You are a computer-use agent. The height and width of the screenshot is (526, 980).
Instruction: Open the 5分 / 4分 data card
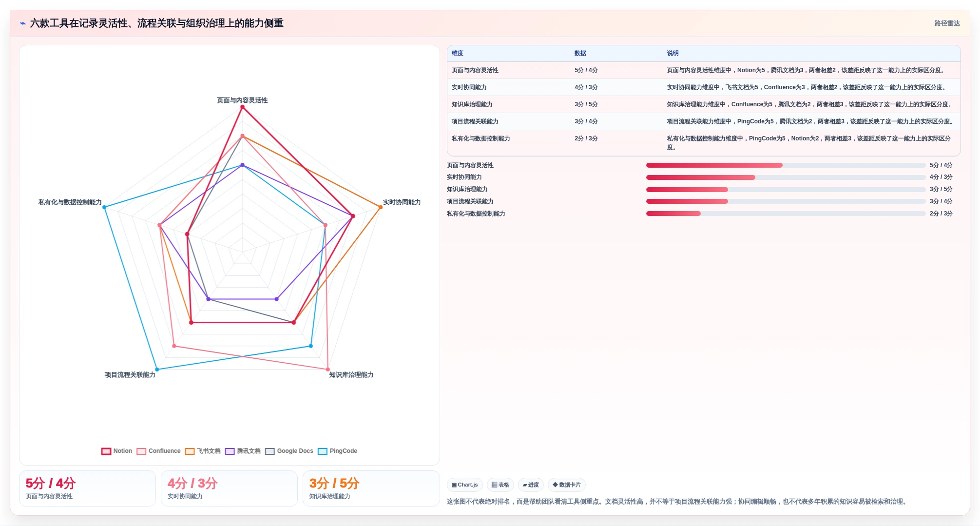click(x=87, y=488)
